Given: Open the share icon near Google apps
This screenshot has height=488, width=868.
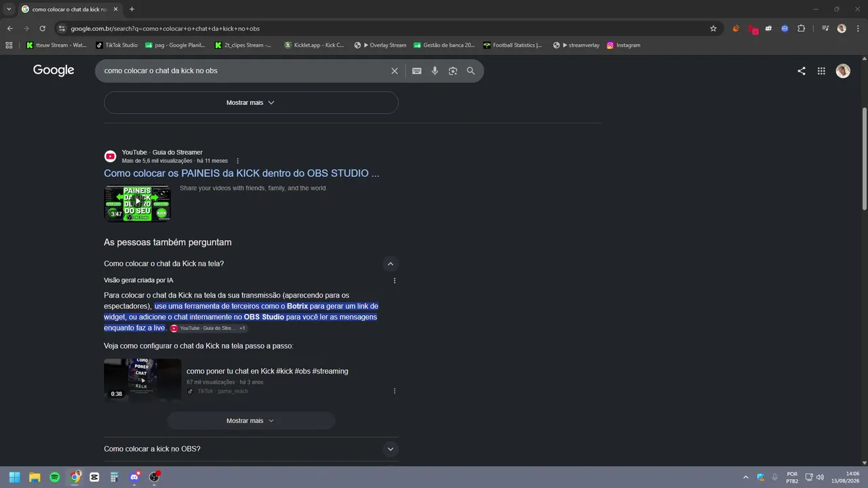Looking at the screenshot, I should (x=802, y=71).
